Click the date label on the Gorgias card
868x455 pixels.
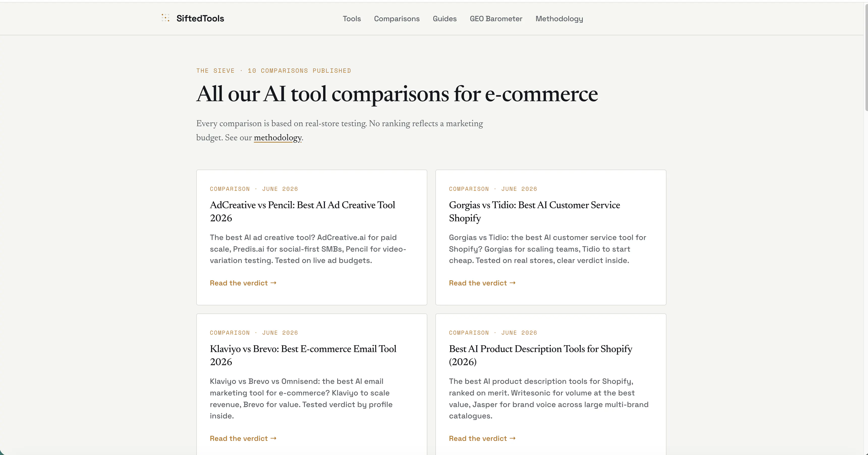(x=493, y=189)
